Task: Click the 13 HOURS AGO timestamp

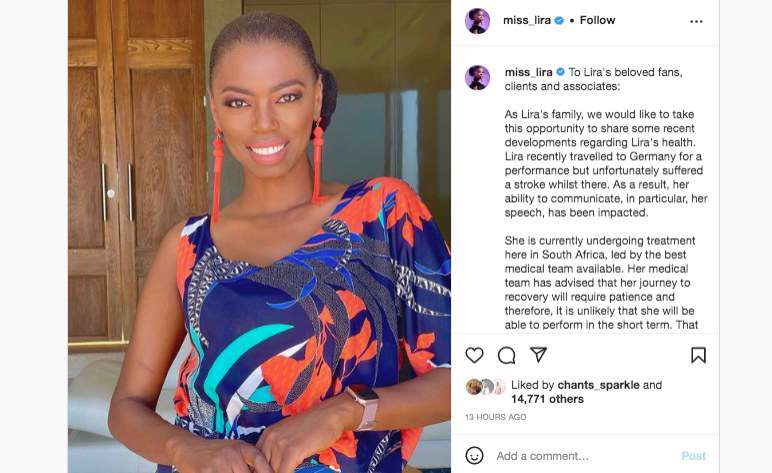Action: point(495,417)
